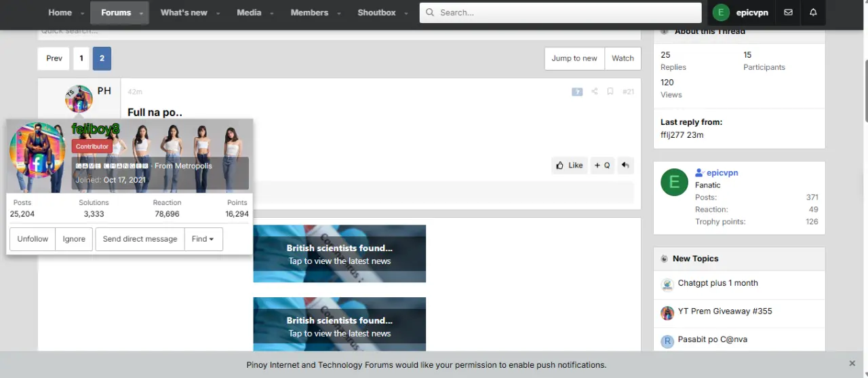Open the Home nav item
Screen dimensions: 868x378
(x=60, y=12)
